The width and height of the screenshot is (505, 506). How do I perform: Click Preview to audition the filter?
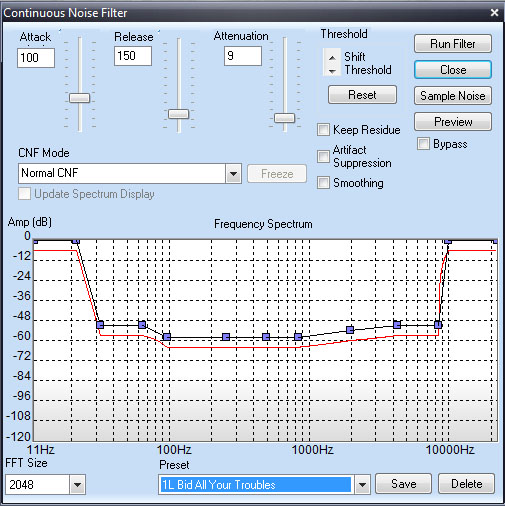pos(453,122)
